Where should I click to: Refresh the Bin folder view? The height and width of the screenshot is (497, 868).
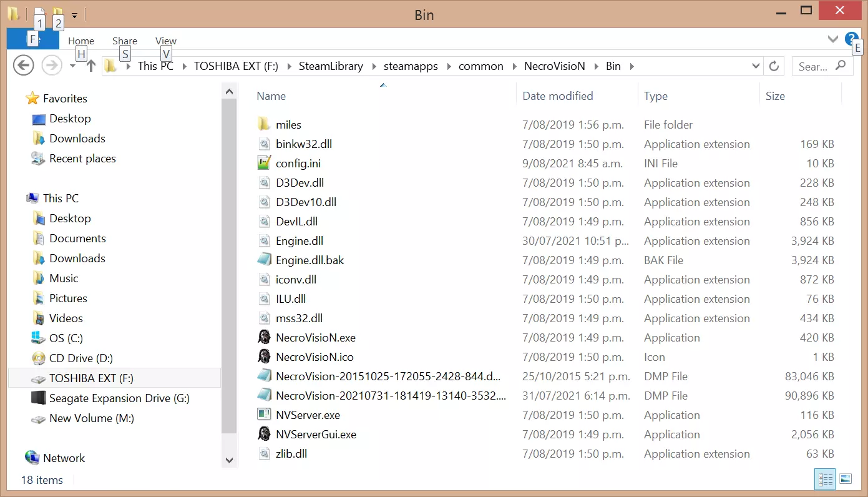click(774, 66)
